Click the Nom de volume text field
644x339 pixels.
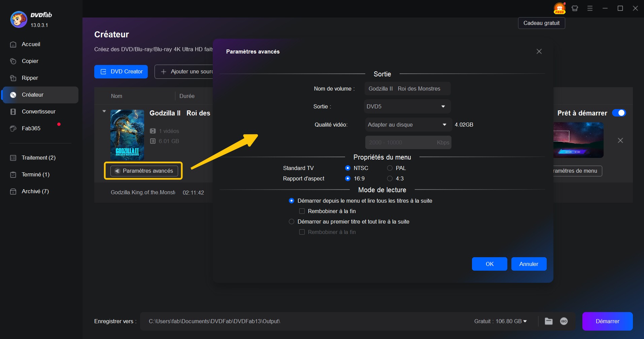[x=407, y=89]
